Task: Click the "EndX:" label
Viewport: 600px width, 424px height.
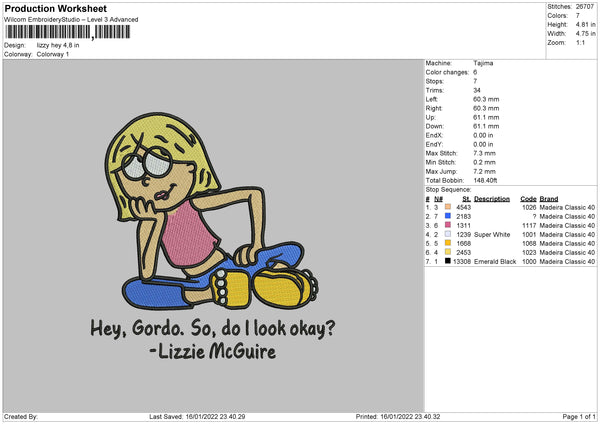Action: [x=434, y=135]
